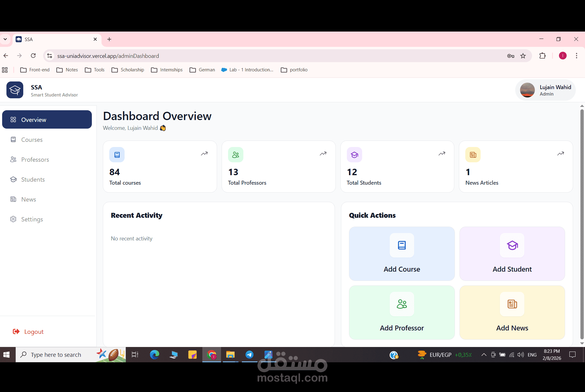Open the Lab - 1 Introduction bookmark
The height and width of the screenshot is (392, 585).
[x=247, y=70]
